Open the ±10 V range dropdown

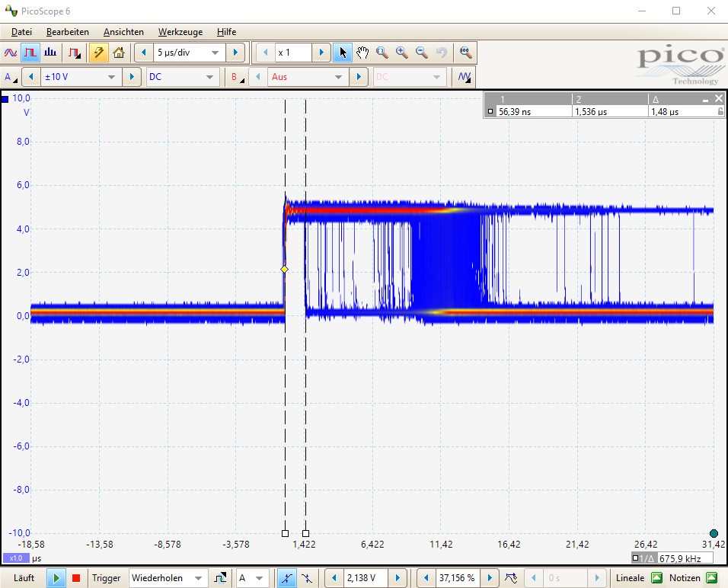tap(81, 77)
